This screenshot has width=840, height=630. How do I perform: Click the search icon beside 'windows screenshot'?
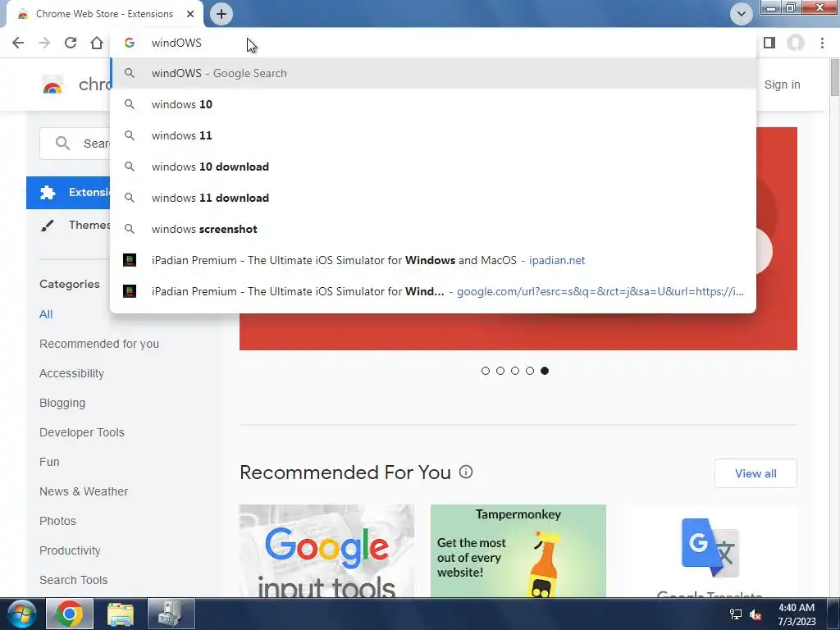point(129,229)
